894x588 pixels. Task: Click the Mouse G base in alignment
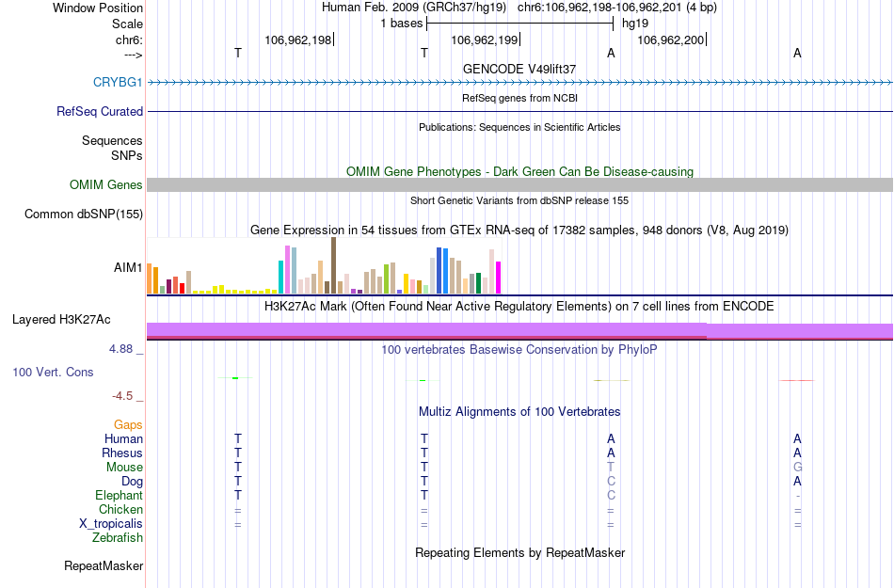tap(797, 467)
